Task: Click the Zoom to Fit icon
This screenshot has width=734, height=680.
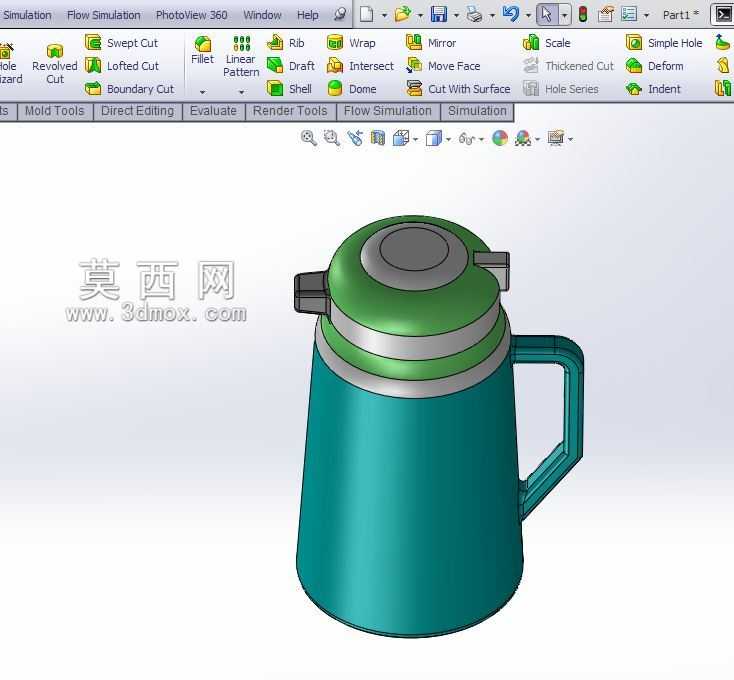Action: [308, 138]
